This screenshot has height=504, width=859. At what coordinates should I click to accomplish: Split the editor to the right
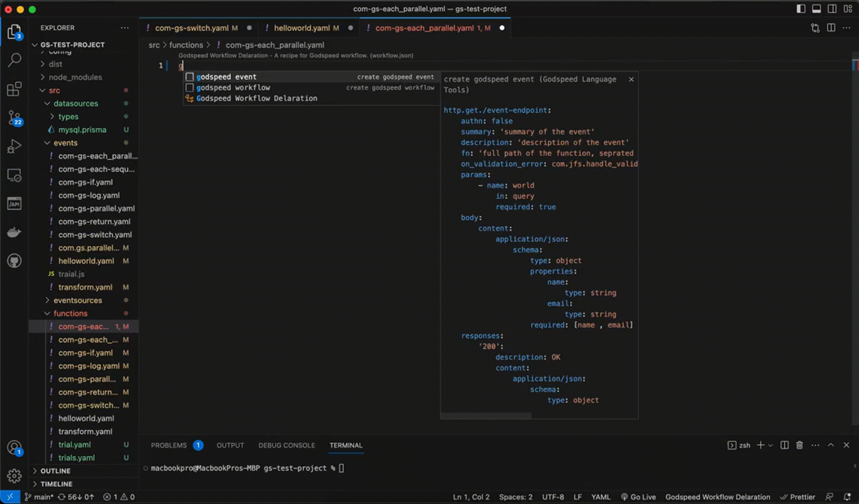831,28
